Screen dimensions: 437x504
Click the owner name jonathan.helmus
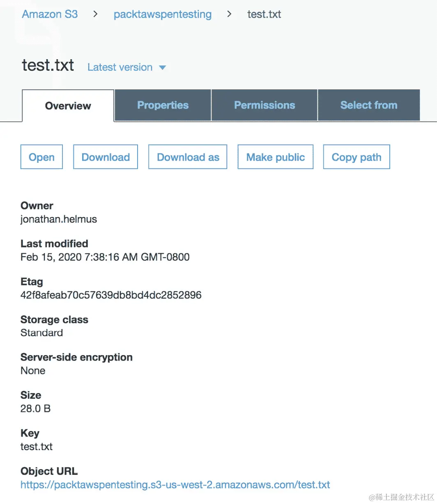pos(59,219)
